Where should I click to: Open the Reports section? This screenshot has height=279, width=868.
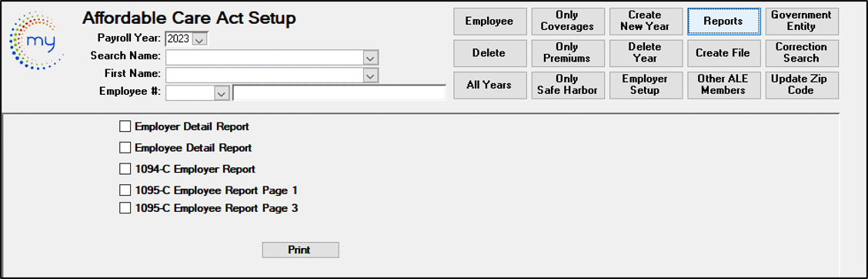(x=723, y=21)
